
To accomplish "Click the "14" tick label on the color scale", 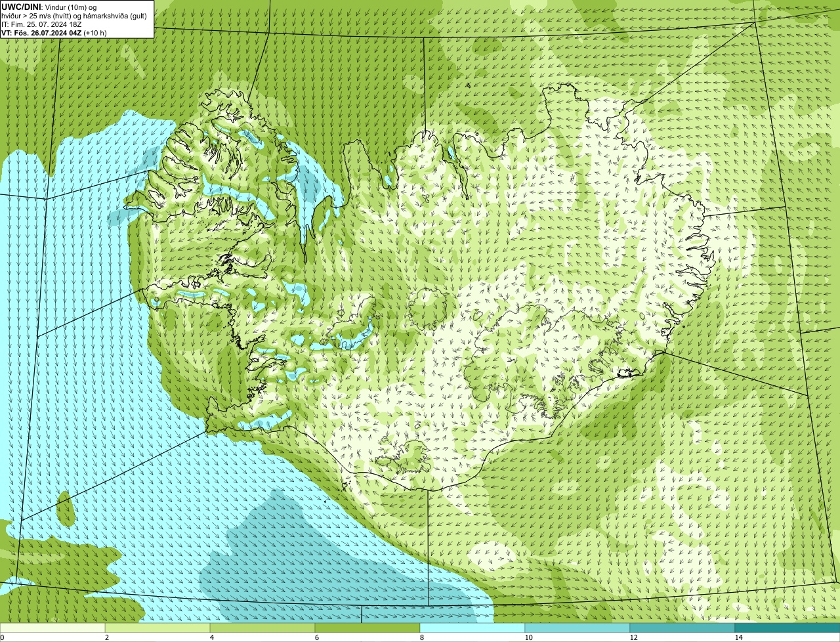I will pos(738,637).
